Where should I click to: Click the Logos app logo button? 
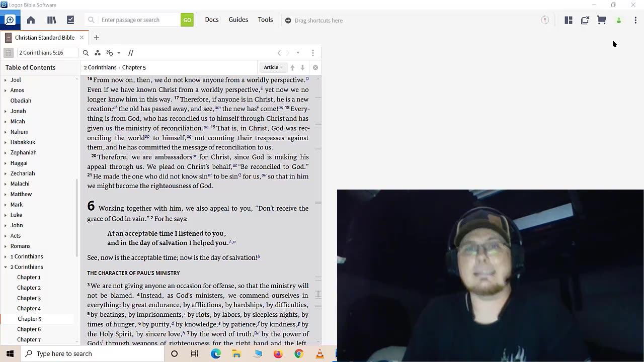tap(10, 20)
